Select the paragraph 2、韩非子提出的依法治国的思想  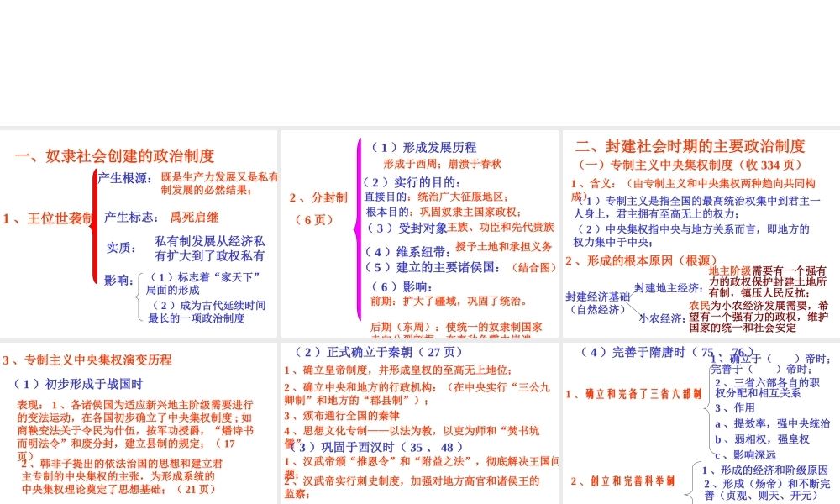[121, 476]
